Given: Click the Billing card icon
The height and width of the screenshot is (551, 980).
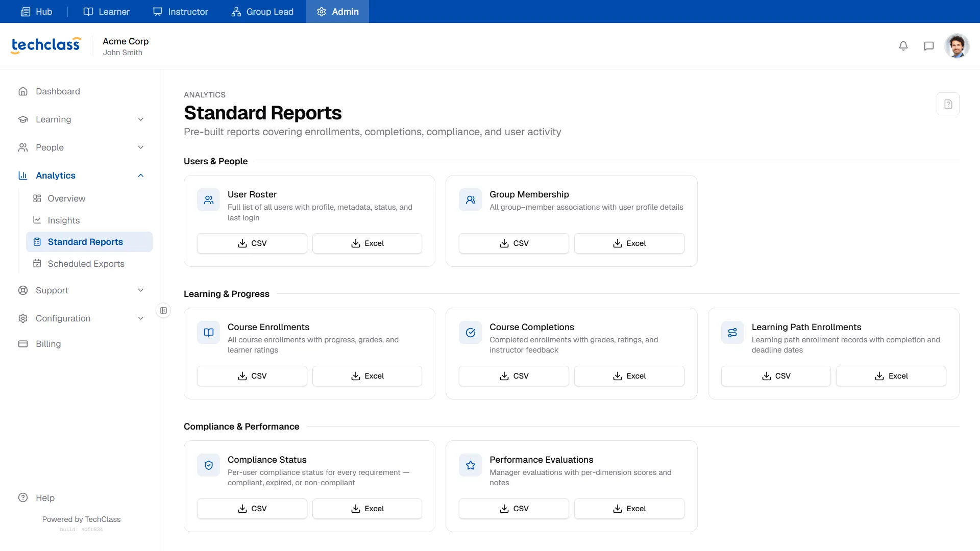Looking at the screenshot, I should click(x=23, y=344).
